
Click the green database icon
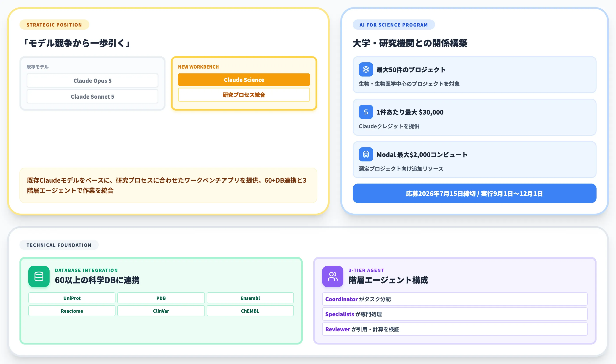(x=39, y=276)
